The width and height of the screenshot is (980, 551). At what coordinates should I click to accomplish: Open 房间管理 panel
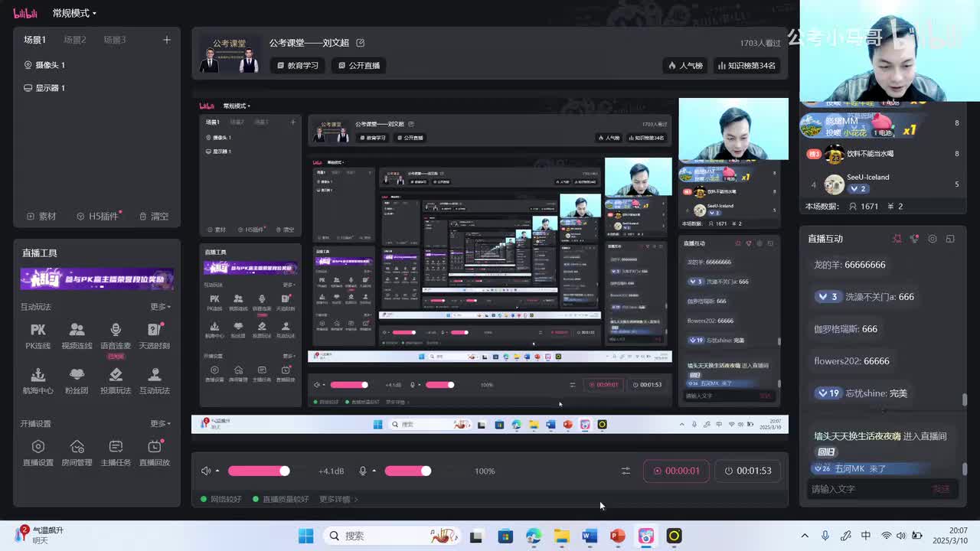(x=77, y=452)
